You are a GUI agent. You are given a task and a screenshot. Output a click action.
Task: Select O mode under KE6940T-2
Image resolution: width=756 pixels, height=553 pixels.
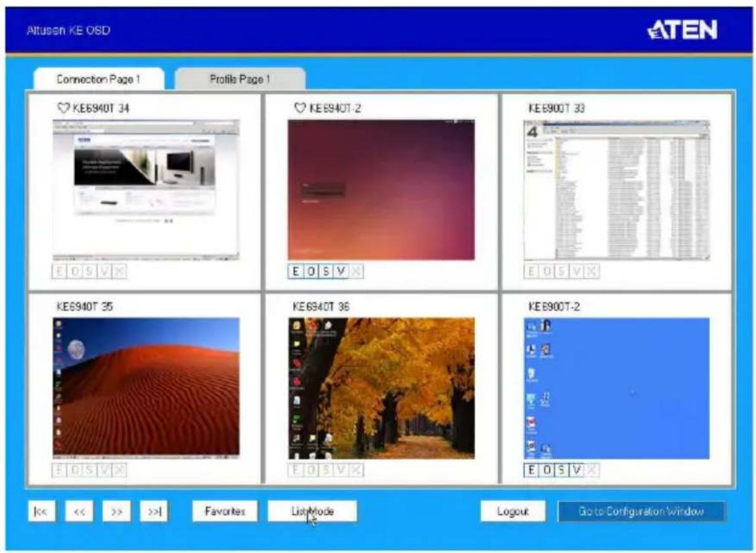[x=311, y=271]
